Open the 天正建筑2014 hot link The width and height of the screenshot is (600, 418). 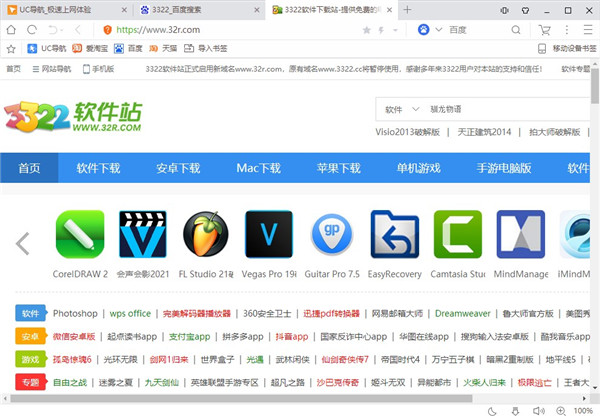point(484,132)
